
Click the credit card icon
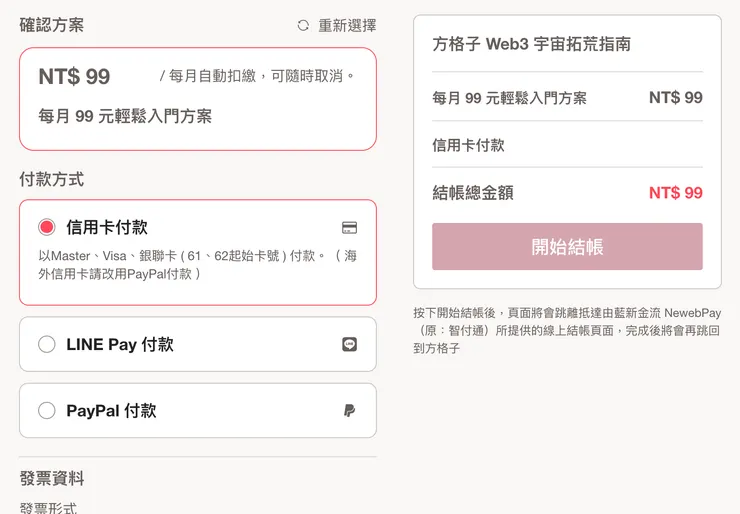click(x=349, y=228)
